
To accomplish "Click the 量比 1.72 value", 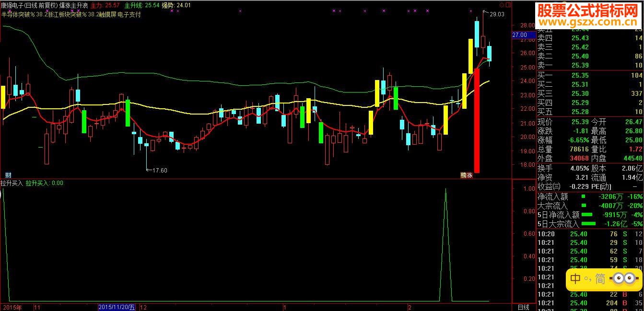I will pos(635,149).
